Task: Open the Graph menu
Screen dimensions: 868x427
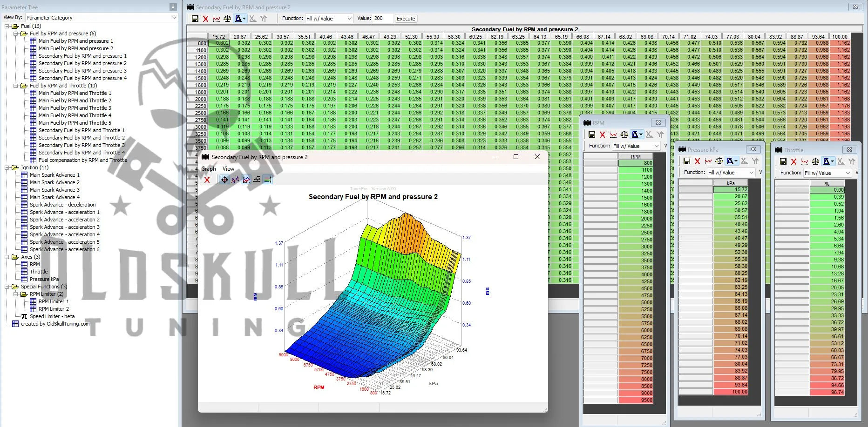Action: (208, 169)
